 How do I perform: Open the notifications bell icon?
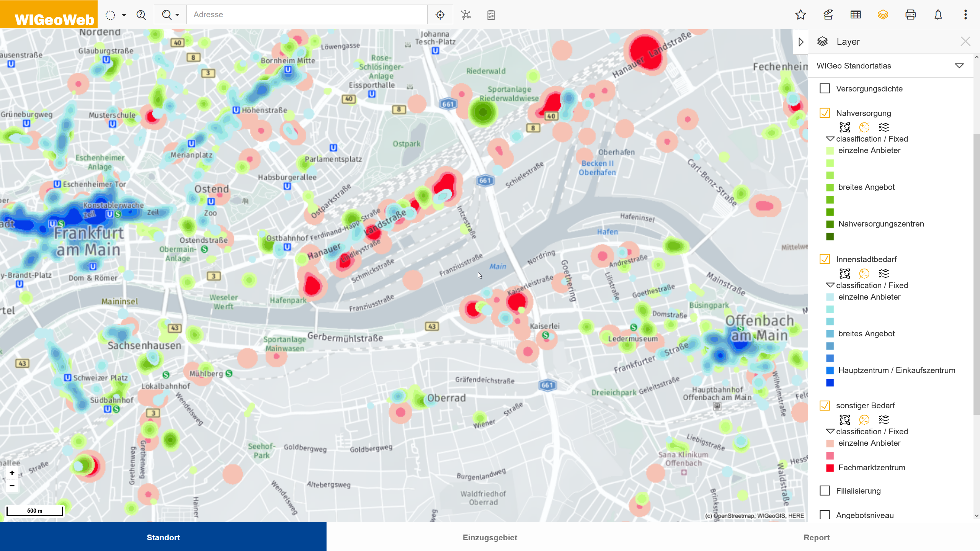pos(938,15)
